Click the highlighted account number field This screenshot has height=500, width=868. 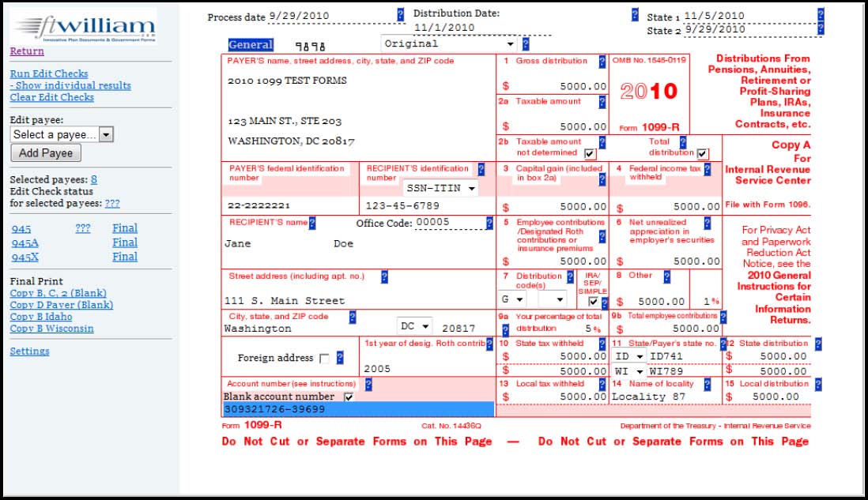click(x=358, y=409)
